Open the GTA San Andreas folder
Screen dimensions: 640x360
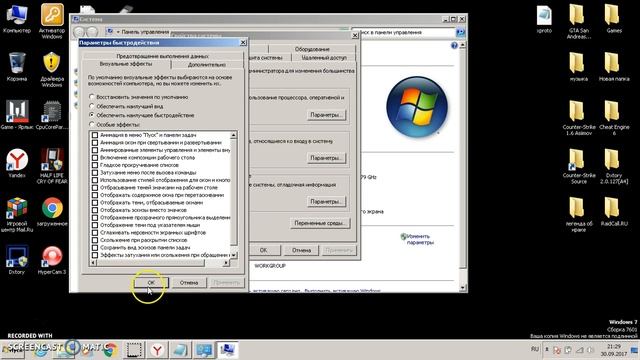click(579, 21)
